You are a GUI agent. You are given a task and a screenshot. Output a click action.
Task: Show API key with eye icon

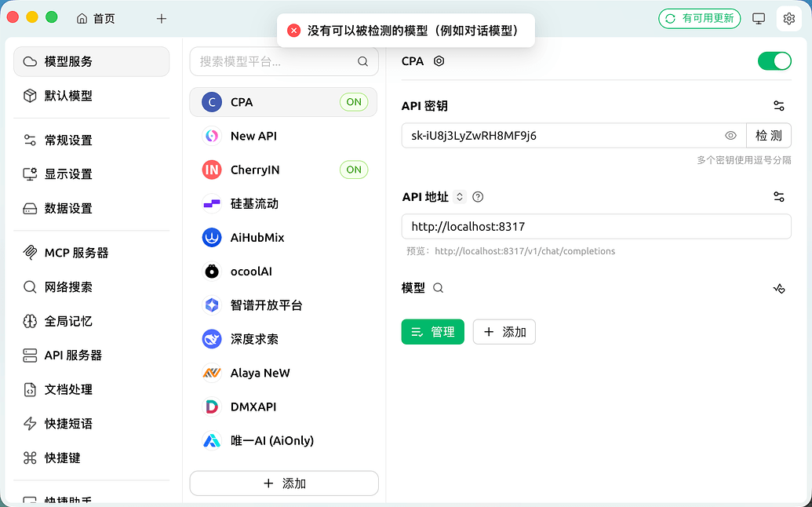point(730,136)
